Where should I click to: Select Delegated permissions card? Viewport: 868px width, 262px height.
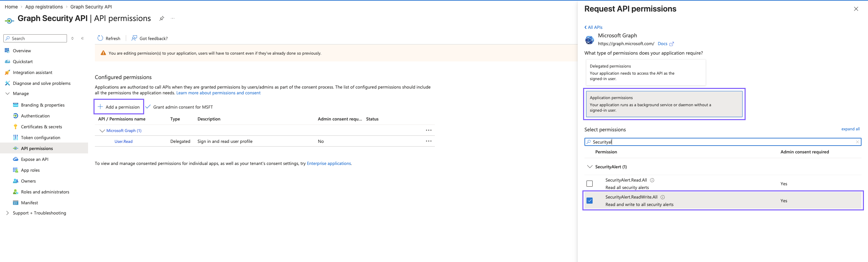(646, 72)
